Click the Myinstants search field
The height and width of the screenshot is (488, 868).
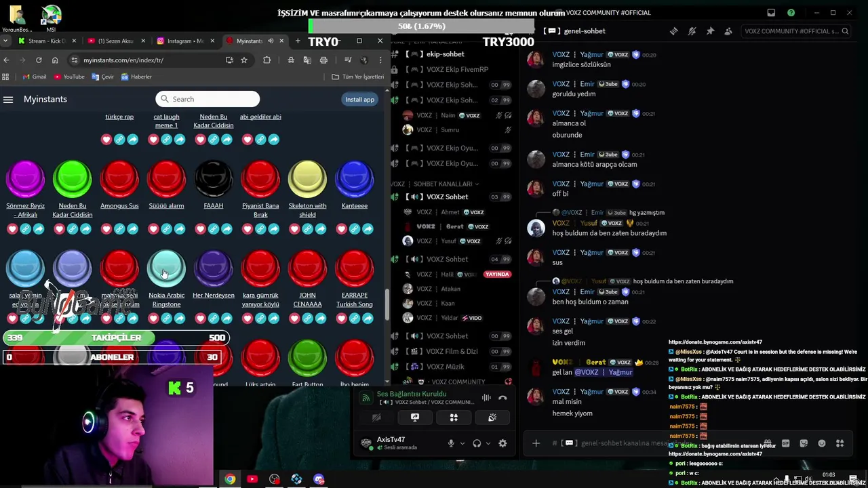pos(208,99)
